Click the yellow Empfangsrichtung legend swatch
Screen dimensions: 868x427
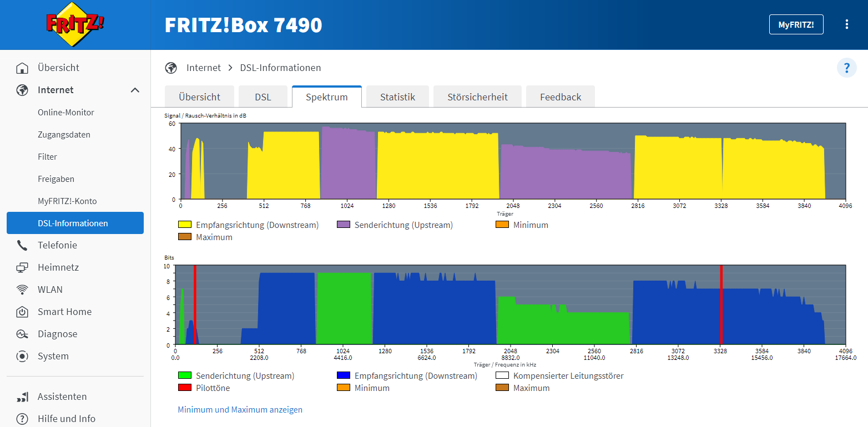[184, 225]
